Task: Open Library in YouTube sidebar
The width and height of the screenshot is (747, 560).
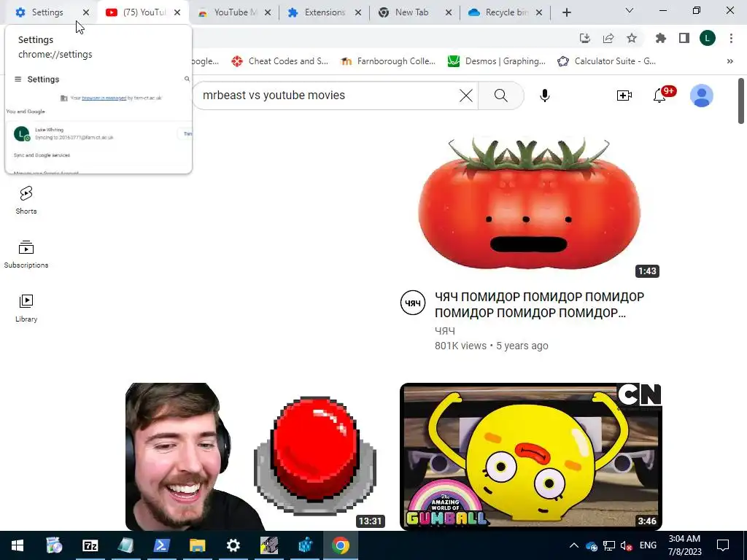Action: (26, 308)
